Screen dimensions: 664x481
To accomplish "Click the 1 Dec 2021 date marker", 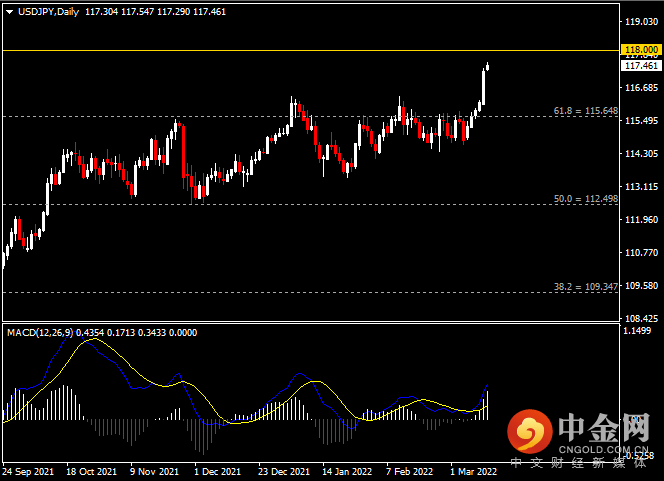I will tap(218, 471).
